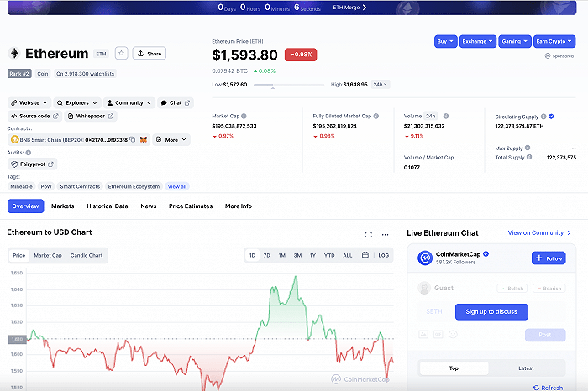Switch chart to Candle Chart view
The height and width of the screenshot is (391, 588).
click(x=87, y=255)
